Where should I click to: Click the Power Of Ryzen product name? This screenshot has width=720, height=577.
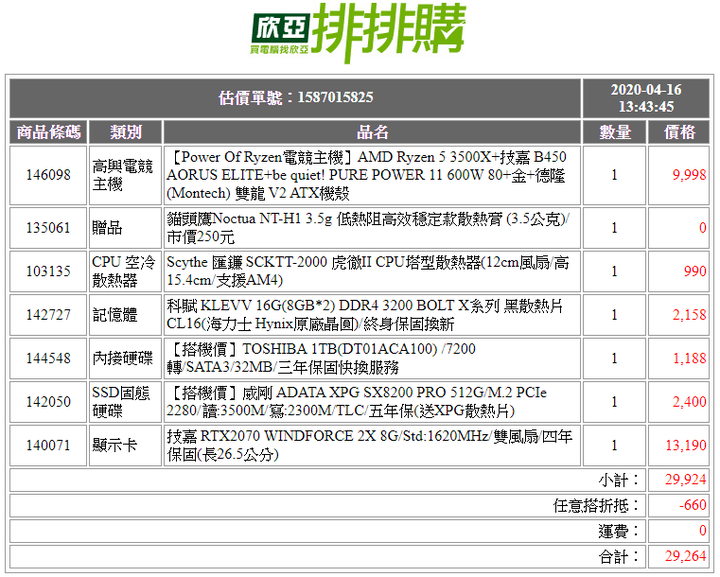[x=366, y=175]
